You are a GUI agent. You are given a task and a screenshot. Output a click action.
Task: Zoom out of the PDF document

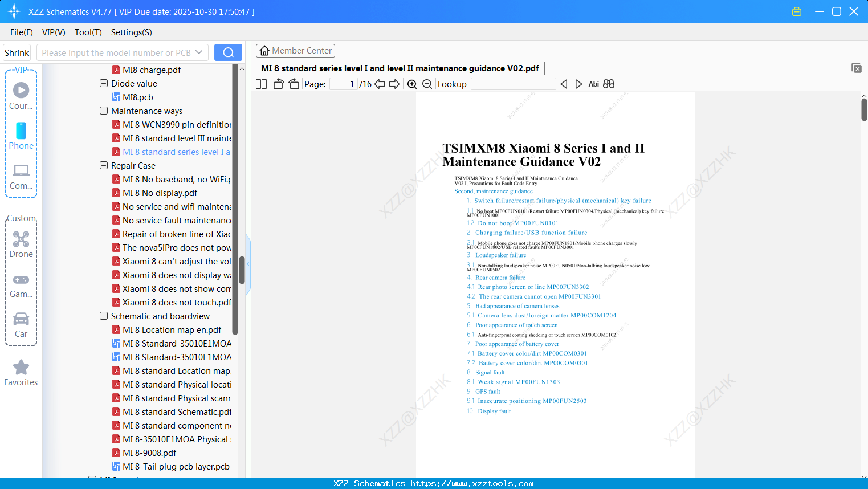427,84
